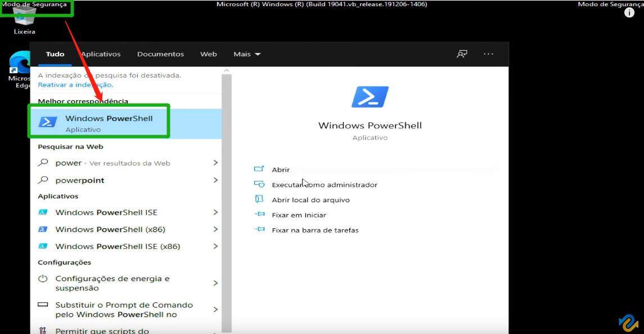Select 'Substituir o Prompt de Comando' setting text
644x334 pixels.
pos(124,310)
